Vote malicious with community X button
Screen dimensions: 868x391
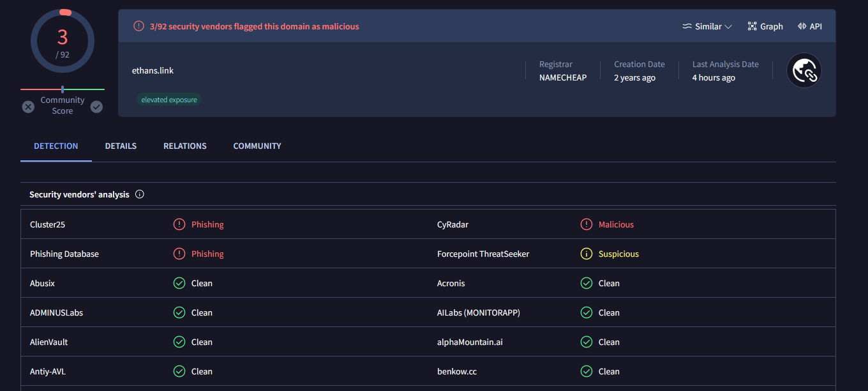point(28,107)
